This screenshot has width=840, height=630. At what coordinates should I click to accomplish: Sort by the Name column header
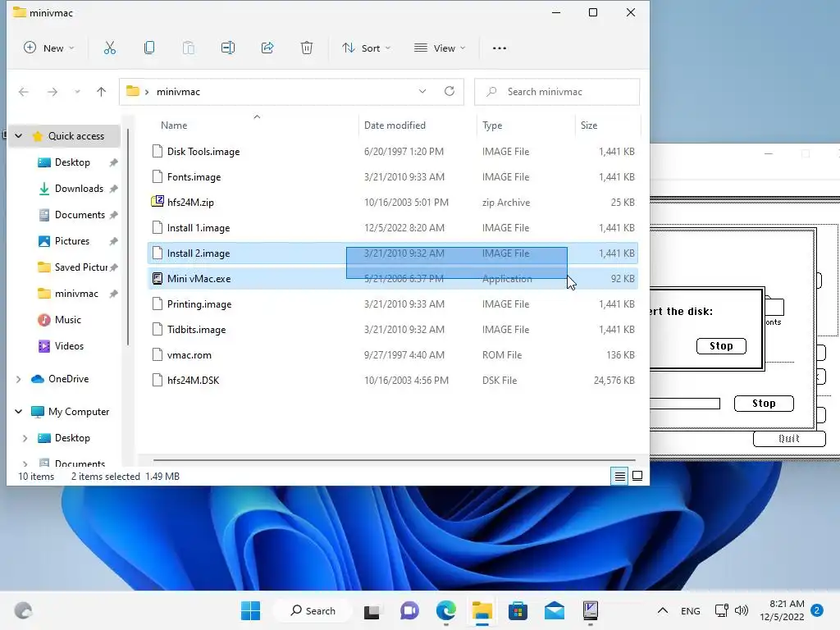[x=174, y=126]
